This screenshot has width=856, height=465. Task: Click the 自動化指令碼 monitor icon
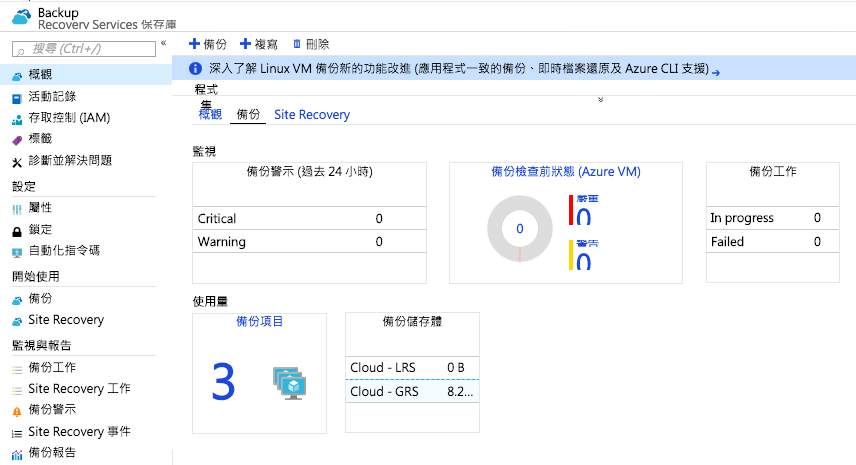tap(17, 252)
